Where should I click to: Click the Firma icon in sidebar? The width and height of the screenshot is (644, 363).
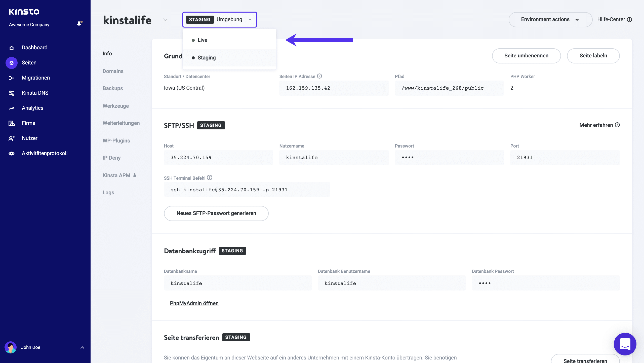12,123
